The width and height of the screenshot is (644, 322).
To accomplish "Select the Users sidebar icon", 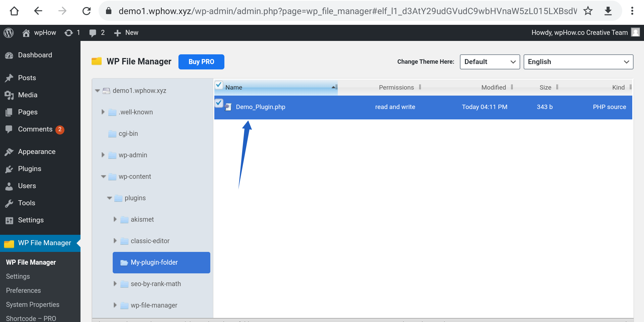I will 10,186.
